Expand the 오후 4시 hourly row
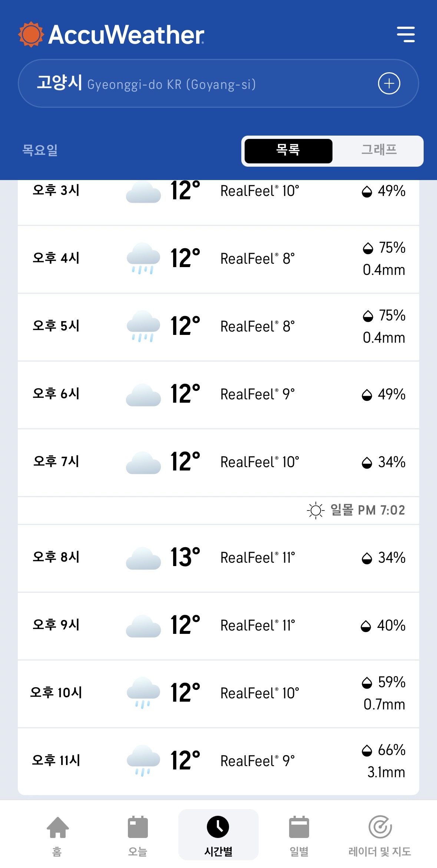 click(218, 259)
